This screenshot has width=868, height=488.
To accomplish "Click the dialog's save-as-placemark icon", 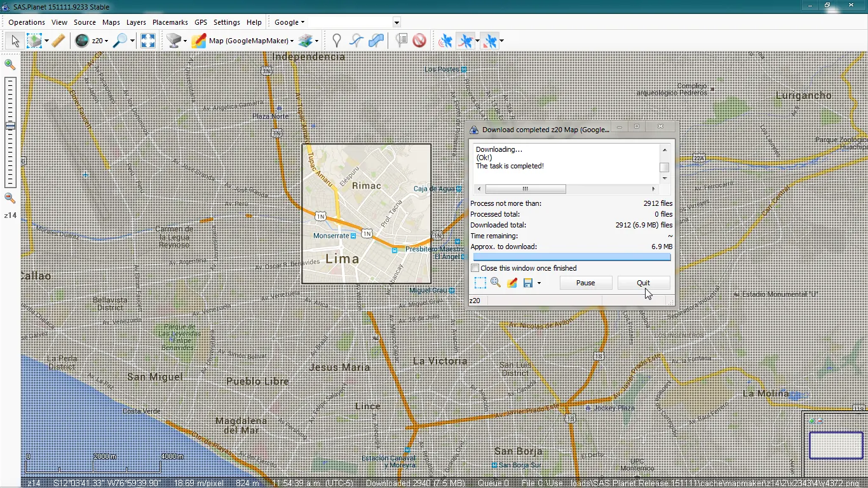I will pyautogui.click(x=512, y=283).
